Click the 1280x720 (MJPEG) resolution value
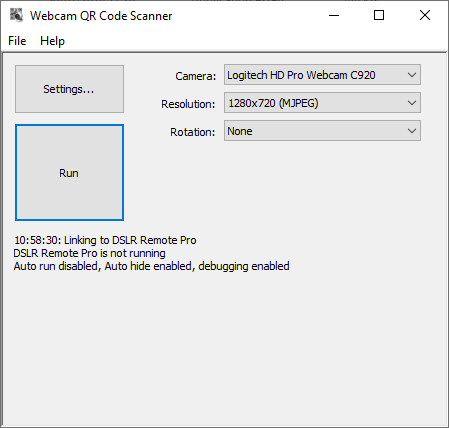449x428 pixels. [x=273, y=103]
